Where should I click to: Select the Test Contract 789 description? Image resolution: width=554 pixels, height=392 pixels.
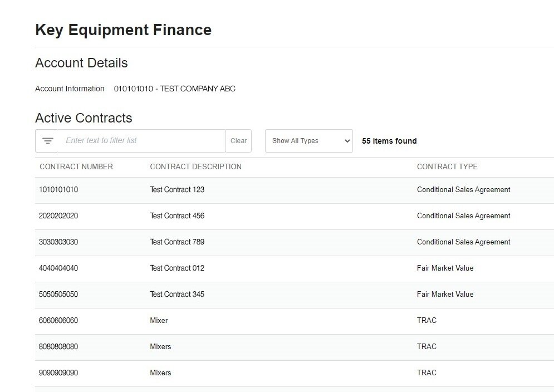[x=177, y=242]
